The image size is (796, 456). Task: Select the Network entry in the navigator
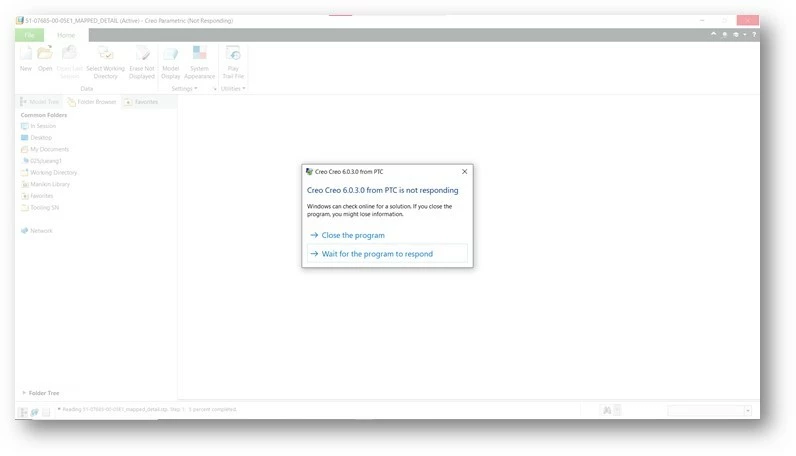tap(37, 231)
